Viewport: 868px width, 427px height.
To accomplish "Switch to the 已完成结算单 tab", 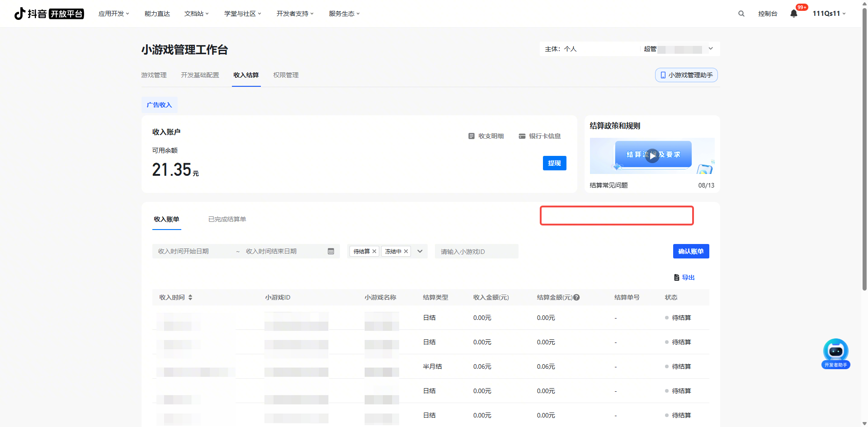I will pyautogui.click(x=227, y=219).
